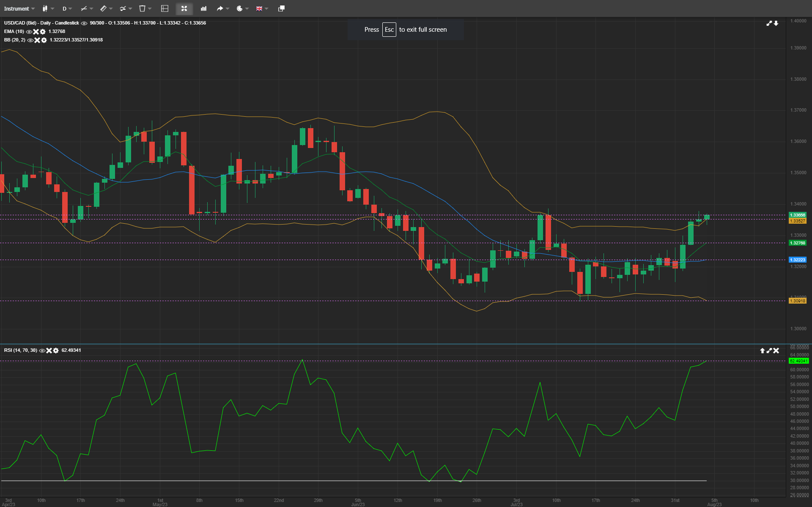812x507 pixels.
Task: Open the UK flag language dropdown
Action: 260,8
